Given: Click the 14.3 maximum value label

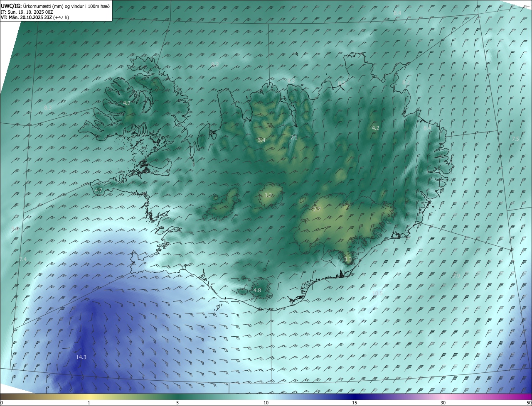Looking at the screenshot, I should tap(81, 357).
